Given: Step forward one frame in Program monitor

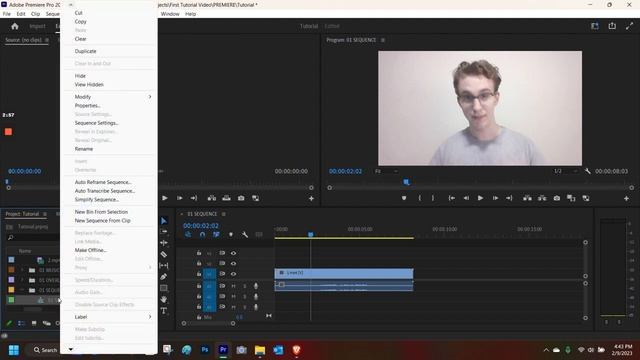Looking at the screenshot, I should click(495, 198).
